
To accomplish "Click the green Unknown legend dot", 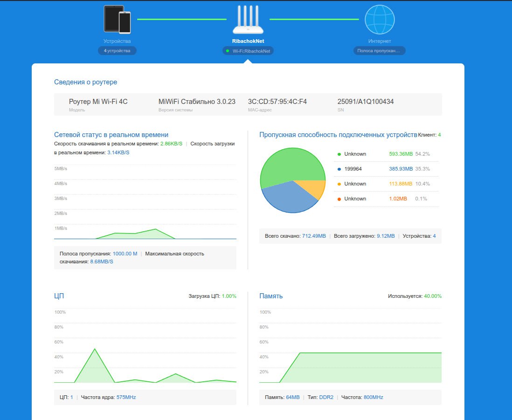I will point(339,154).
